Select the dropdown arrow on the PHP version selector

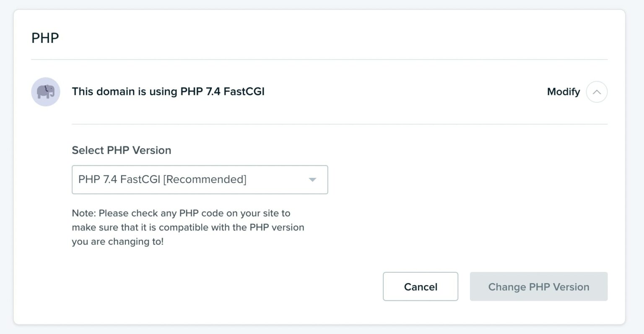pyautogui.click(x=312, y=180)
